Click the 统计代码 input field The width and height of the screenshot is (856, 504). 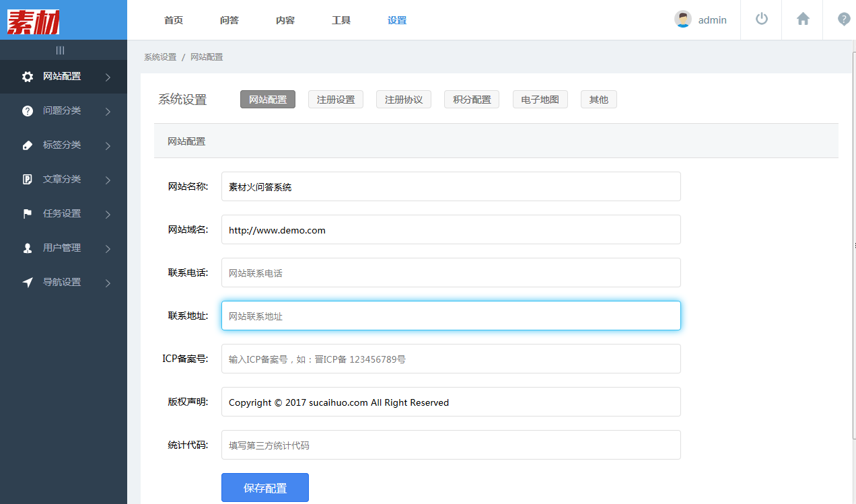[451, 445]
